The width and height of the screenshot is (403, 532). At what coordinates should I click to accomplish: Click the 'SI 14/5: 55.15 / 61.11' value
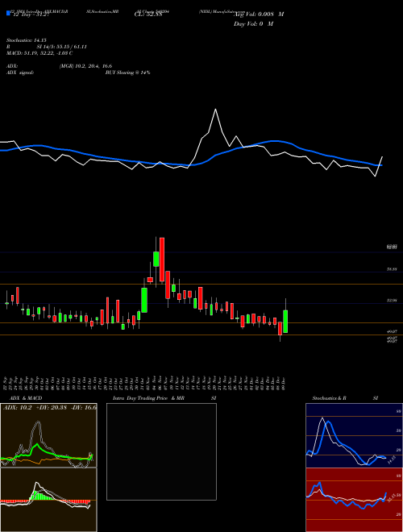(x=62, y=47)
